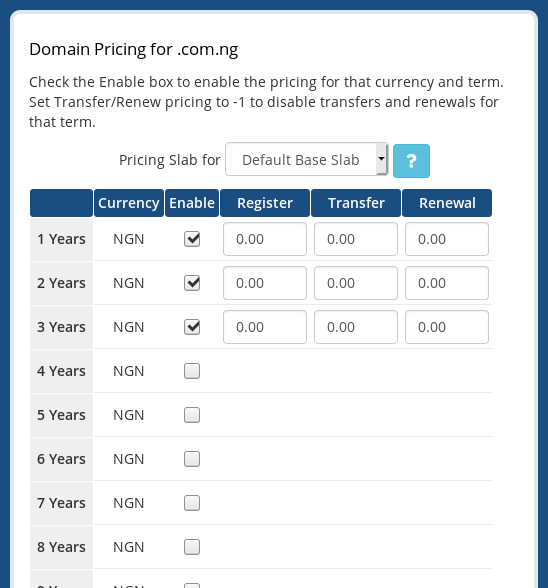
Task: Click the 2 Years Register price field
Action: click(x=265, y=283)
